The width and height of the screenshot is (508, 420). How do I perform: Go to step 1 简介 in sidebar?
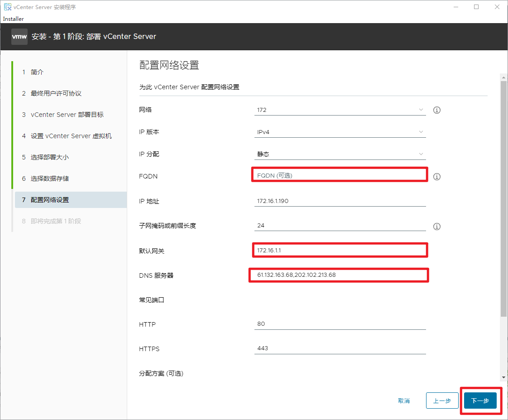point(37,72)
